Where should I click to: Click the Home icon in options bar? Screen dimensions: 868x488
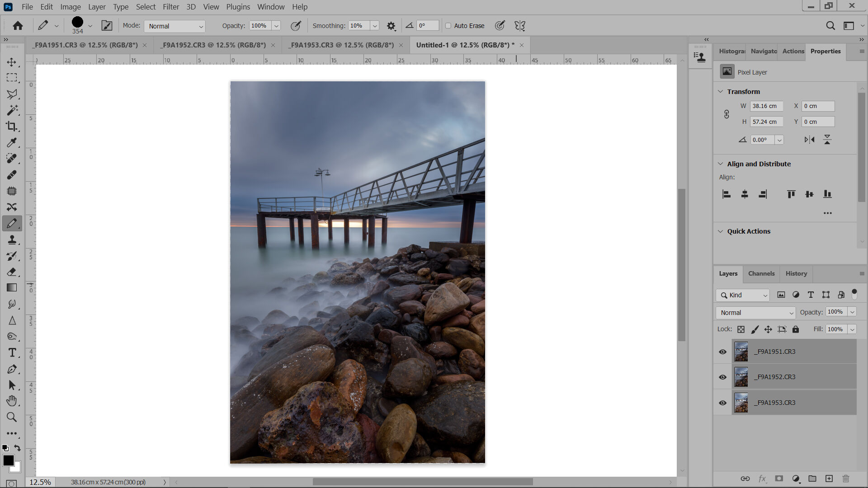[18, 26]
